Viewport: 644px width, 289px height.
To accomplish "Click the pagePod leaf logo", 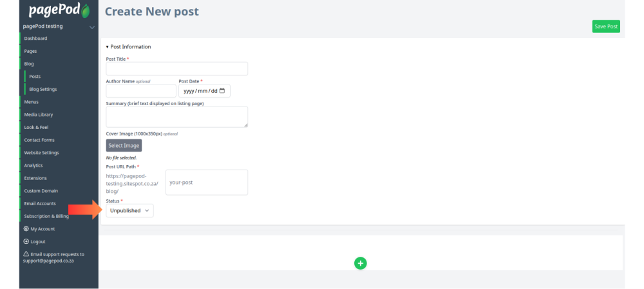I will click(x=86, y=11).
